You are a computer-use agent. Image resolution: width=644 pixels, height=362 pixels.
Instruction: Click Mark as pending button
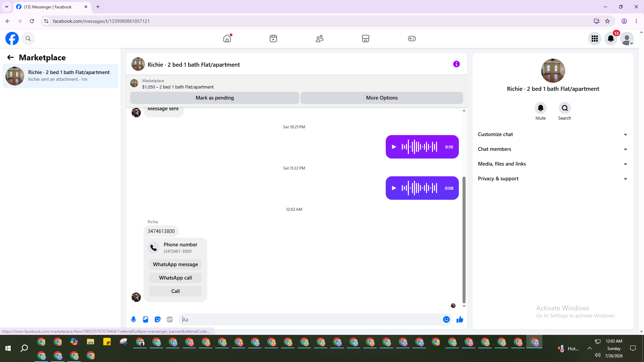[215, 98]
